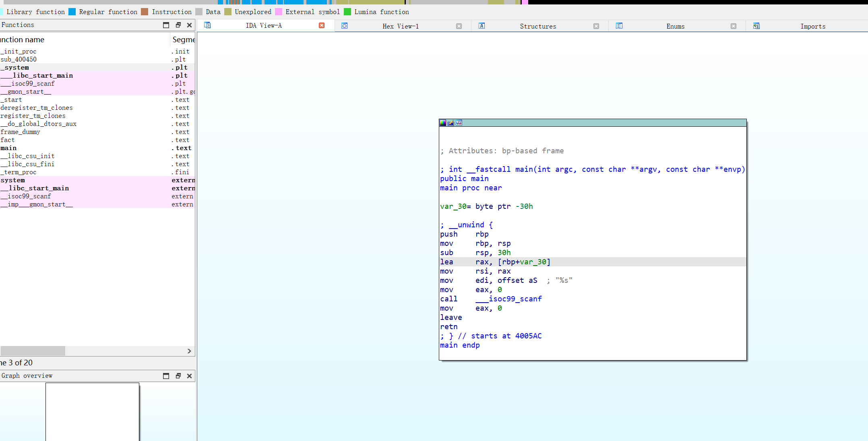
Task: Maximize the Graph overview panel
Action: pos(166,376)
